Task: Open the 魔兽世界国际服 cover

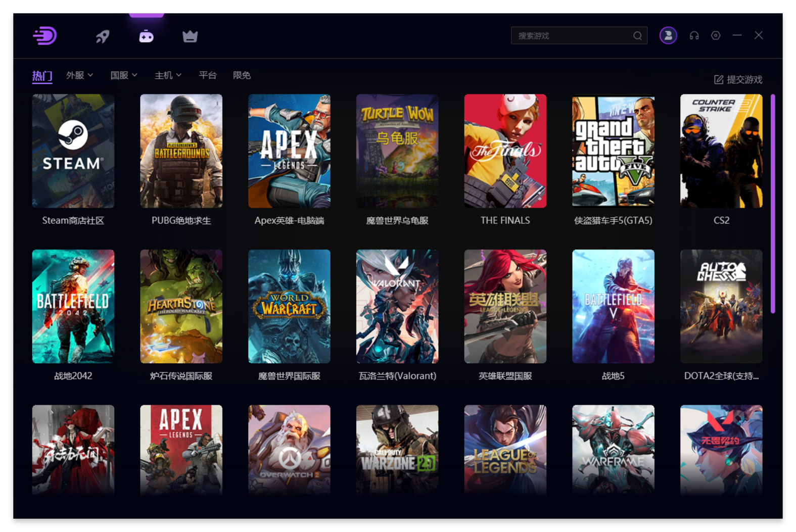Action: 289,307
